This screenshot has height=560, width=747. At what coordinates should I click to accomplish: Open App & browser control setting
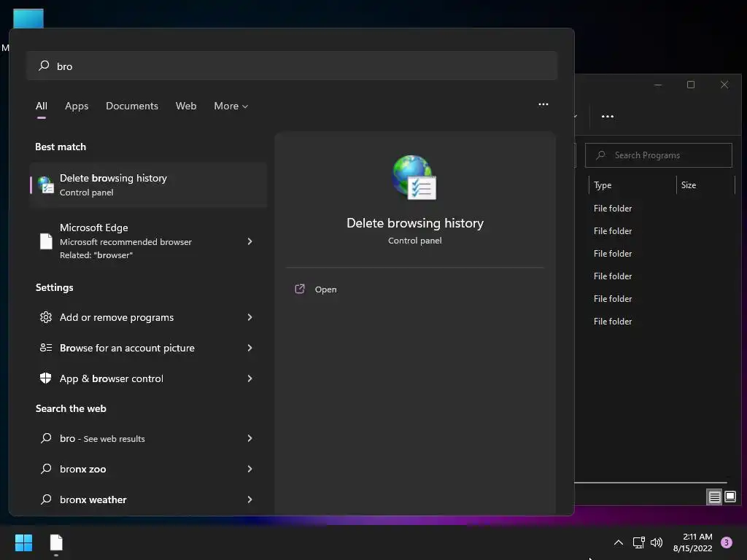pos(148,378)
